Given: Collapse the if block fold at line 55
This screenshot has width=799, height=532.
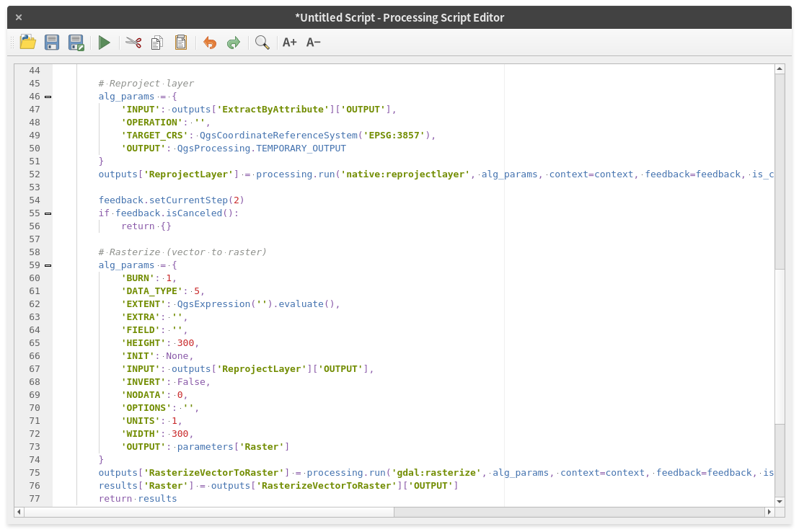Looking at the screenshot, I should point(48,213).
